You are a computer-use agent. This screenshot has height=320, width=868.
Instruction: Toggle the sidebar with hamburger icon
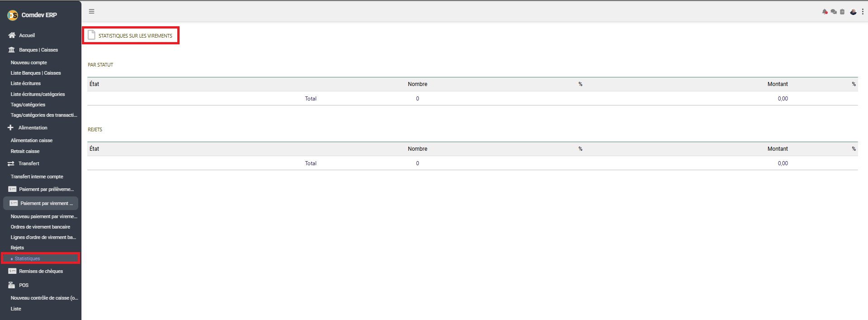(91, 11)
